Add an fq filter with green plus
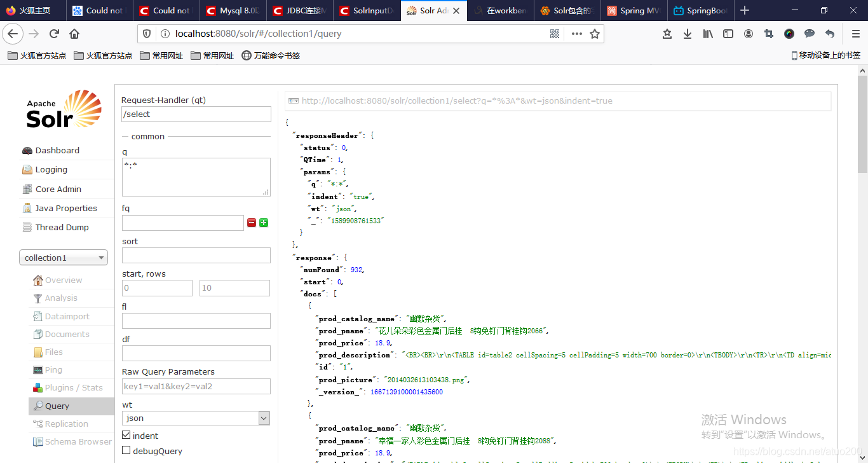The height and width of the screenshot is (463, 868). click(264, 223)
